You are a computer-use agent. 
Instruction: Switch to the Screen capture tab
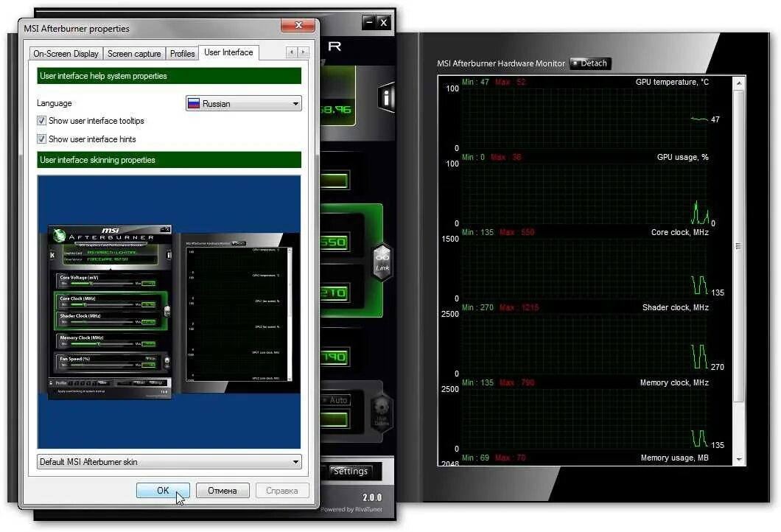134,53
